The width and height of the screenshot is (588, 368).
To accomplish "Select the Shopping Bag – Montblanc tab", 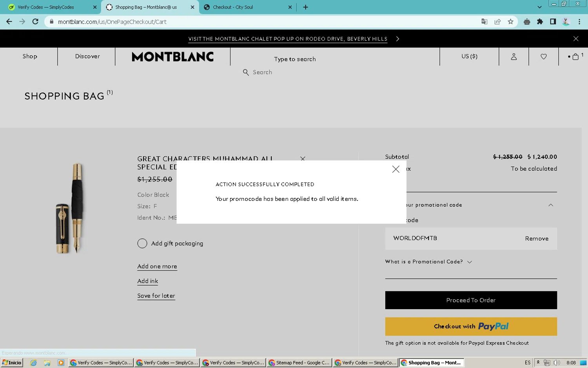I will pos(150,7).
